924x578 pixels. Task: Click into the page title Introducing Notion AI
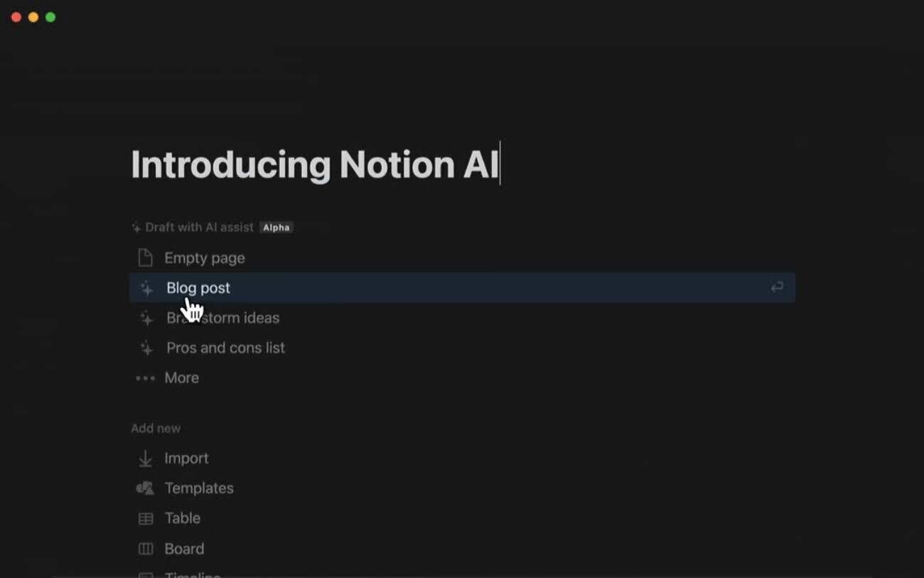[314, 164]
